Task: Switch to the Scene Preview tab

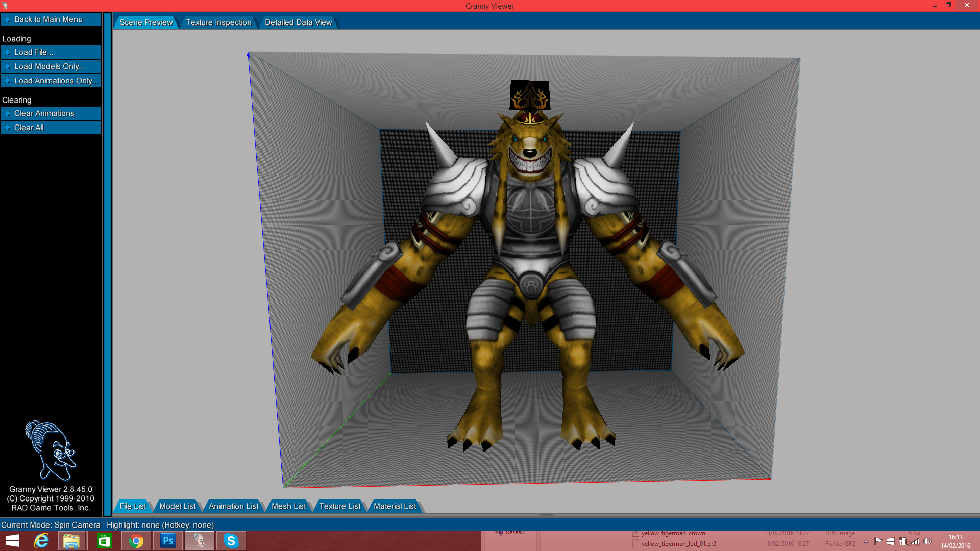Action: point(146,22)
